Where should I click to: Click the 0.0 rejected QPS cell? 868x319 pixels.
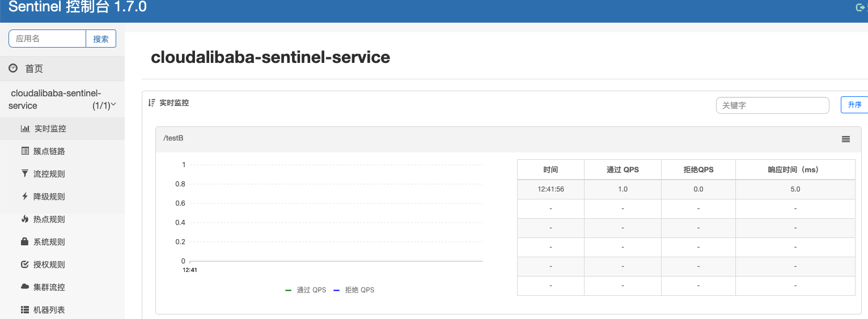698,189
